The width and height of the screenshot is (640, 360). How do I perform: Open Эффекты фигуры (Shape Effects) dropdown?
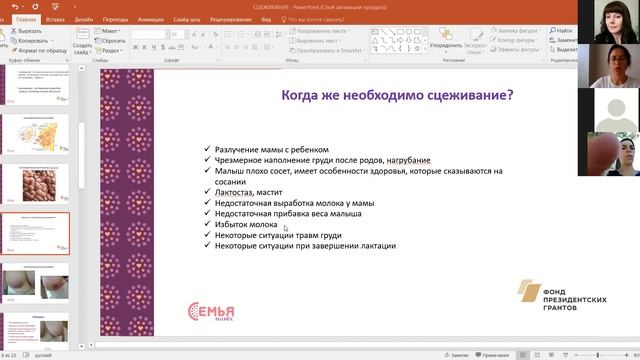516,49
